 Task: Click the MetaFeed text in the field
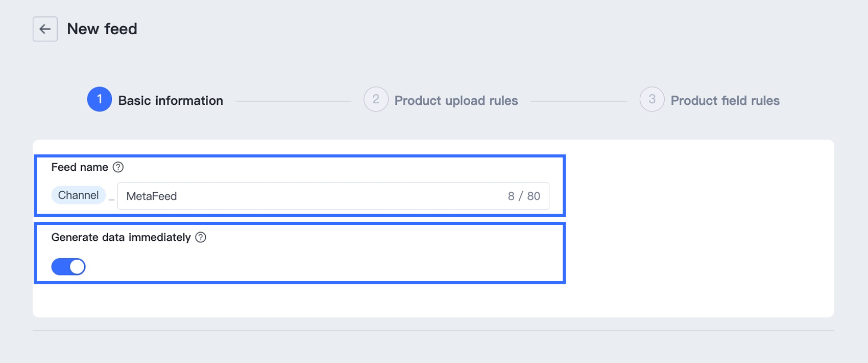(x=152, y=196)
